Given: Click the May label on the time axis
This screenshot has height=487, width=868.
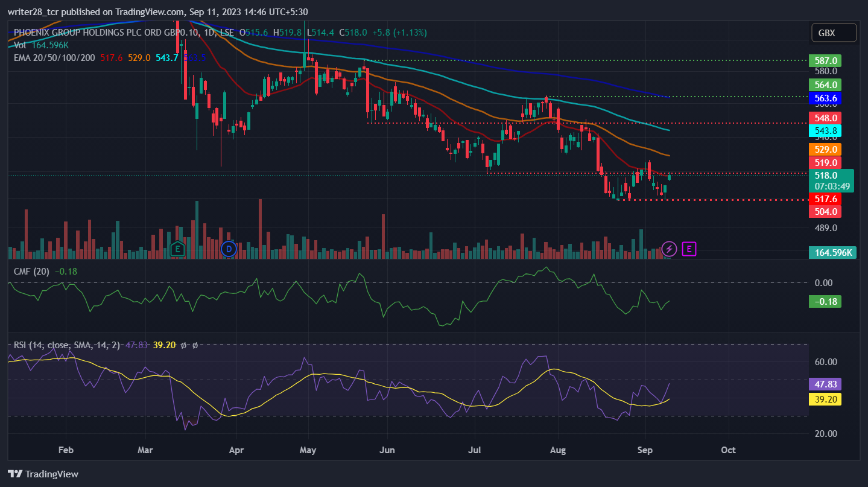Looking at the screenshot, I should tap(308, 450).
